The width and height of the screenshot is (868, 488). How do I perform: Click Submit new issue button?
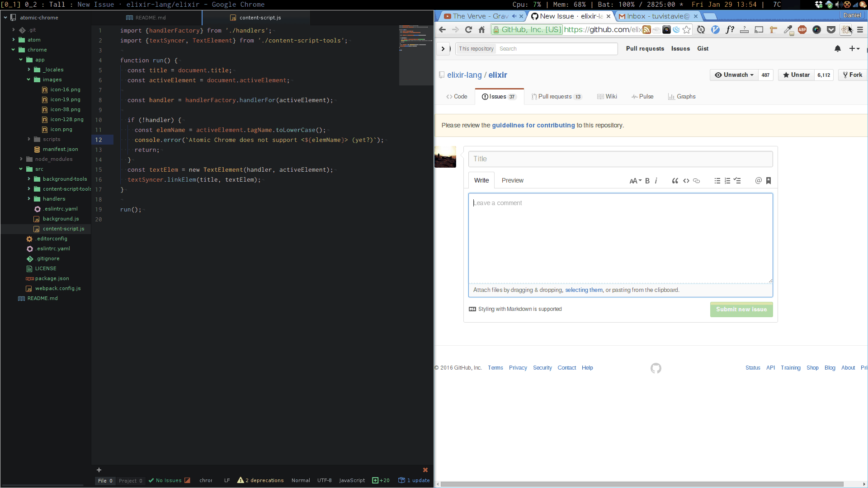pyautogui.click(x=741, y=309)
